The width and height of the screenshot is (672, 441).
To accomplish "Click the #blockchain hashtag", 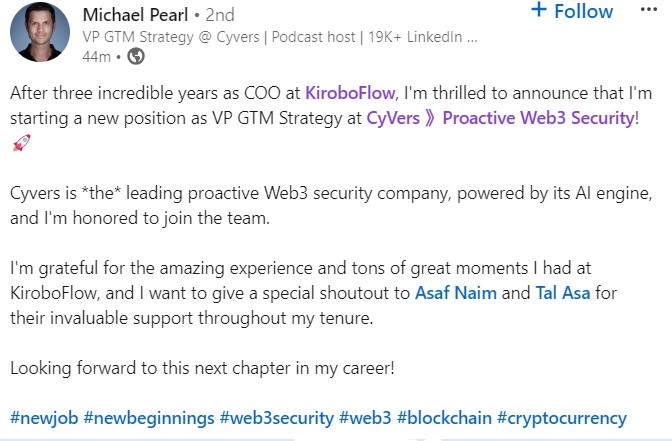I will [442, 418].
